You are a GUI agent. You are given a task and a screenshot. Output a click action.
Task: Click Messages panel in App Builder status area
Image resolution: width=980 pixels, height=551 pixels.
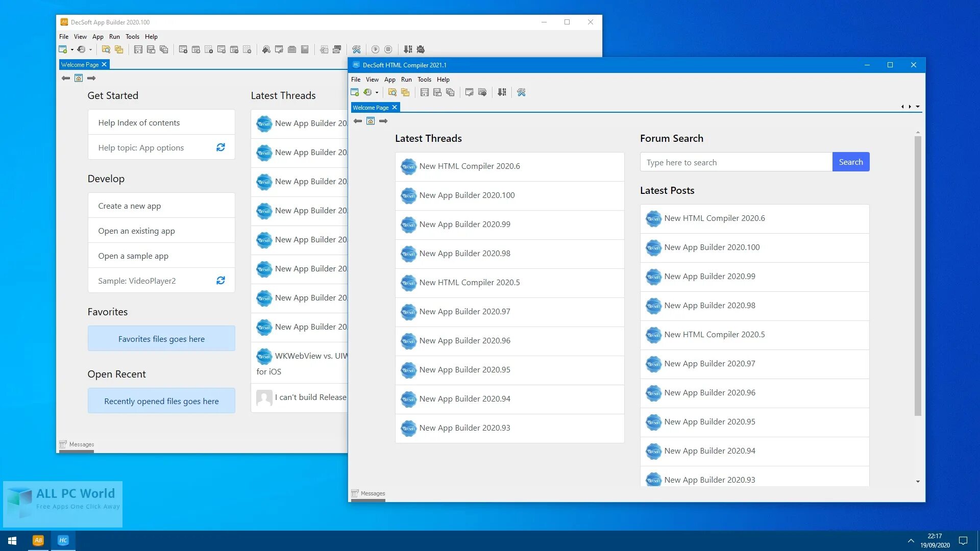[x=77, y=444]
